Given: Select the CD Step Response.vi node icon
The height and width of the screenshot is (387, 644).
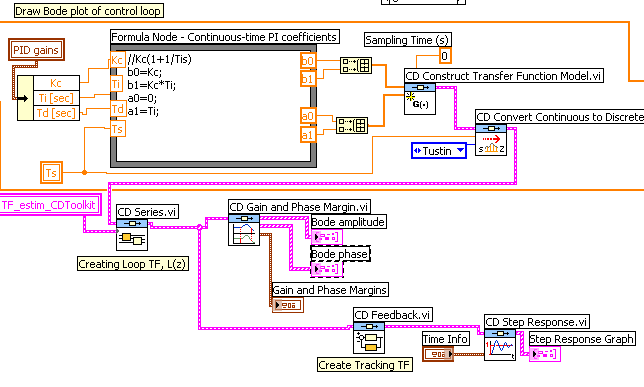Looking at the screenshot, I should click(x=500, y=345).
